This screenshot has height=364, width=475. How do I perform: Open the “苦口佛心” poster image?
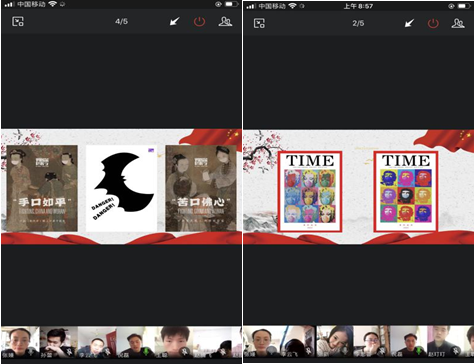(x=201, y=188)
